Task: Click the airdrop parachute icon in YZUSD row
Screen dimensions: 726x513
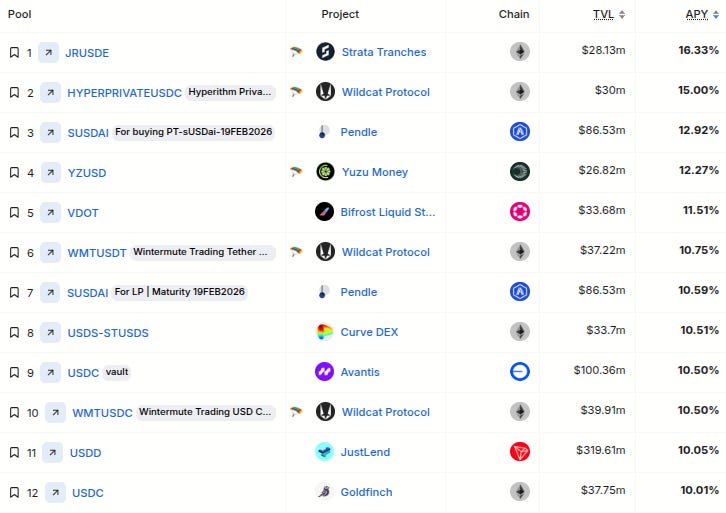Action: click(x=296, y=171)
